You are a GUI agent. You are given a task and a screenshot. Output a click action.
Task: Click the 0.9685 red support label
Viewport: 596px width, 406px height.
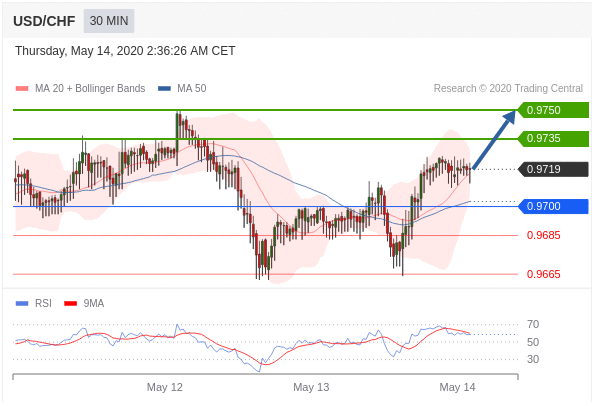click(x=543, y=235)
